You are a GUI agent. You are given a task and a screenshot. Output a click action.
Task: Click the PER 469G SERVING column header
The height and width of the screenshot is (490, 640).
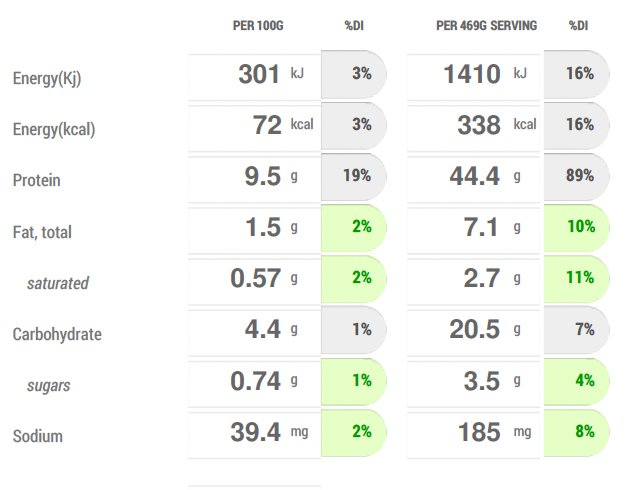[486, 25]
